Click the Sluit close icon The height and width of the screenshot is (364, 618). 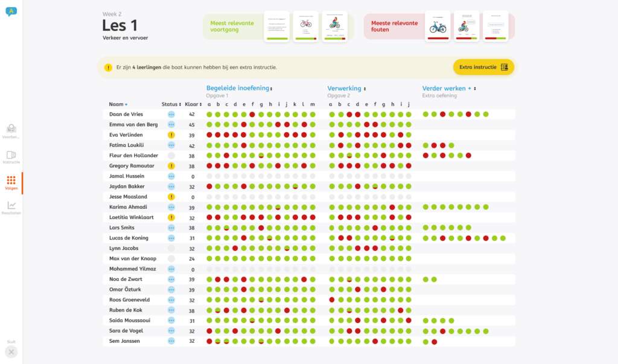click(x=11, y=352)
